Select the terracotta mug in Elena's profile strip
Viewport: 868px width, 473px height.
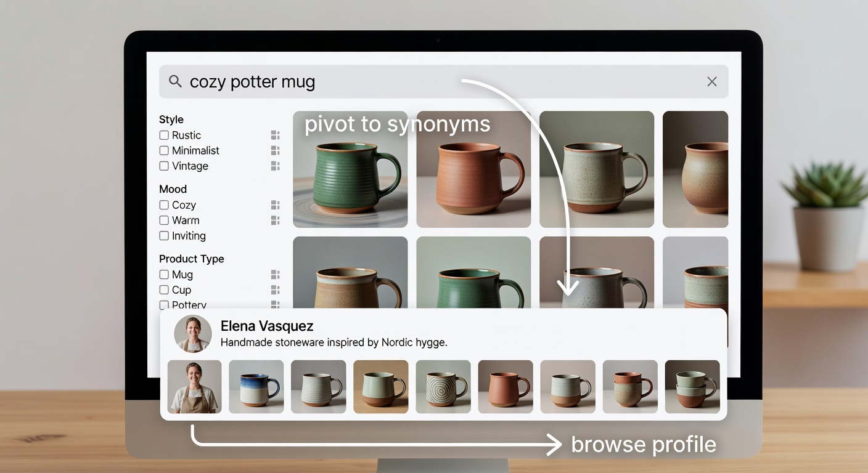point(506,387)
